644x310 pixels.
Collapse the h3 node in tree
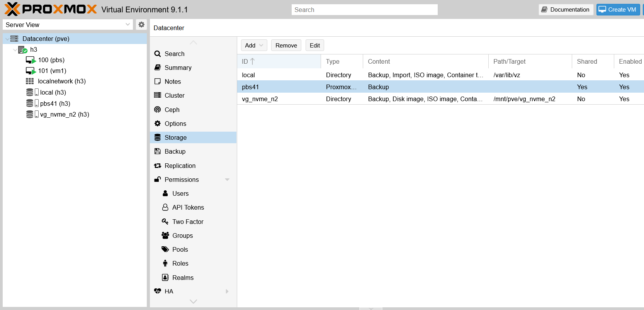(15, 50)
